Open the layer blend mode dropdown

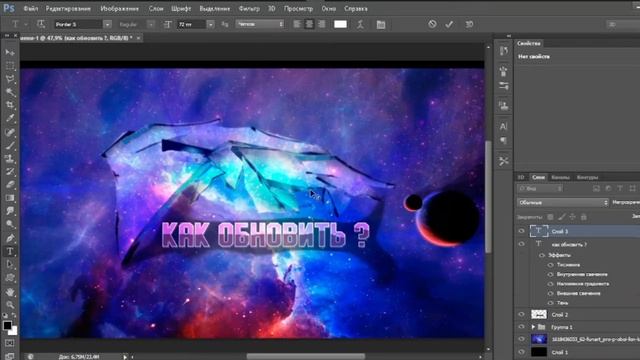coord(562,202)
